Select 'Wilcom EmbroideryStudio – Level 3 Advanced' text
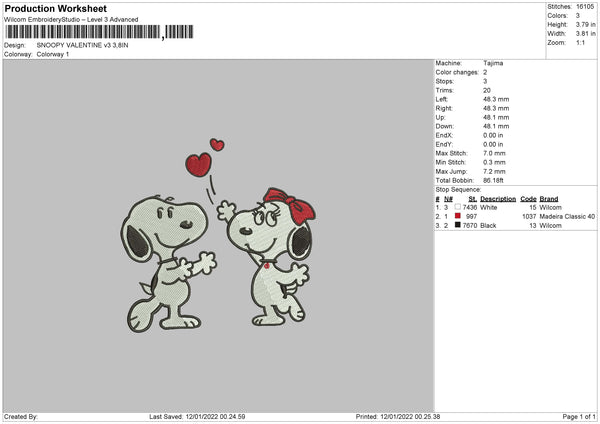 point(71,20)
